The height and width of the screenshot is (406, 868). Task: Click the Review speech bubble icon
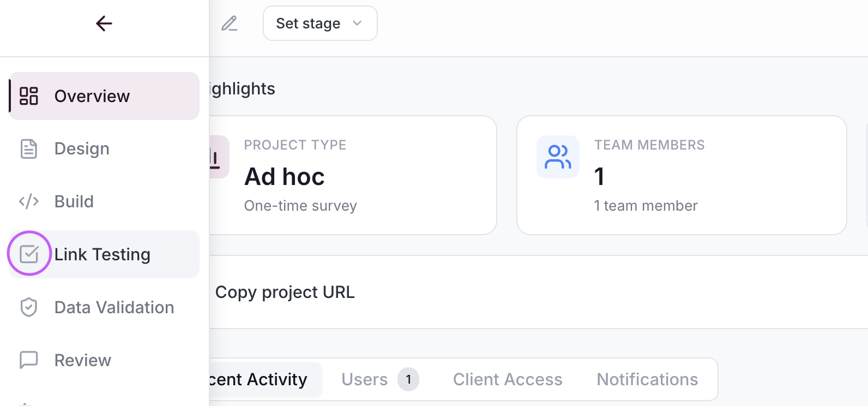[29, 360]
